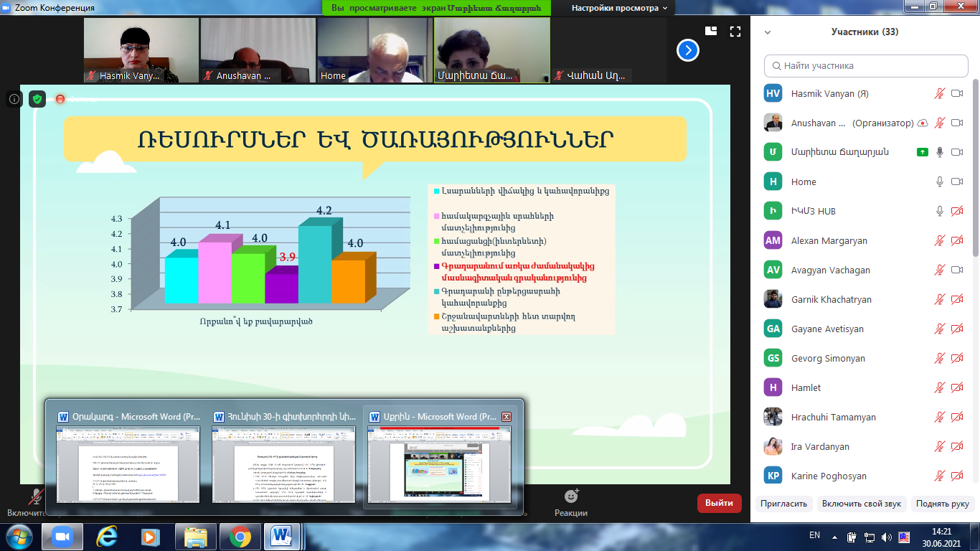
Task: Click the Word taskbar icon
Action: [282, 537]
